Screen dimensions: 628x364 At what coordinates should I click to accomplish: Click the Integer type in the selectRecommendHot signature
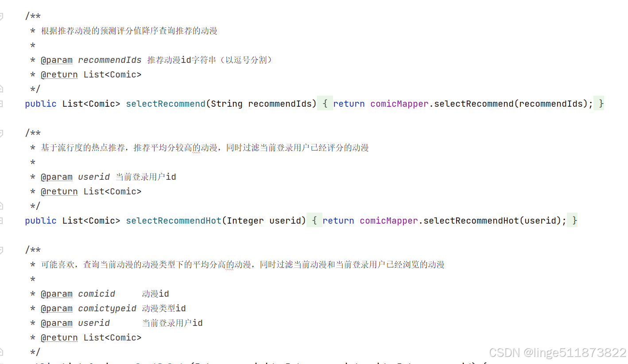(245, 221)
